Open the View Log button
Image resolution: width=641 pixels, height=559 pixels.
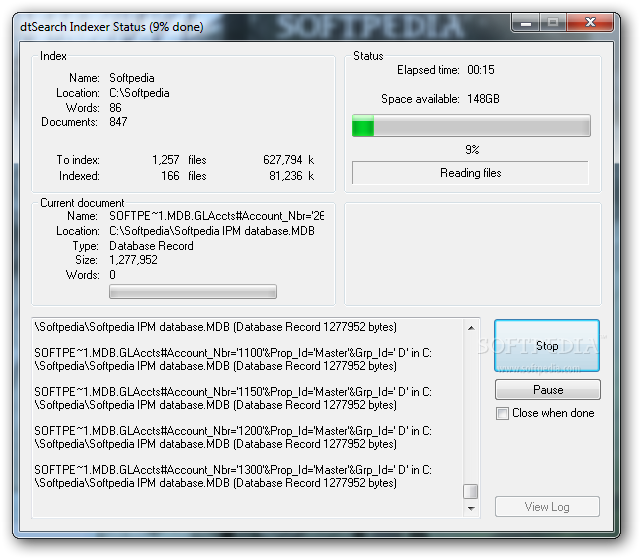point(547,507)
